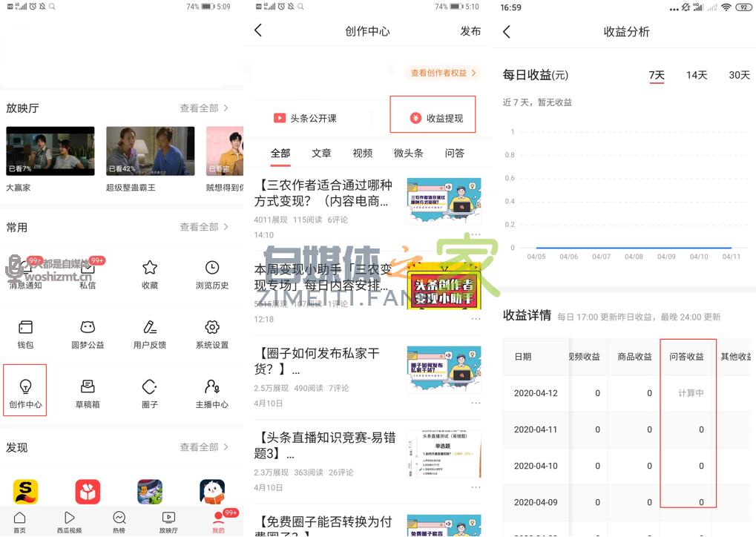The height and width of the screenshot is (537, 756).
Task: Tap the 发布 button in Creation Center
Action: point(470,31)
